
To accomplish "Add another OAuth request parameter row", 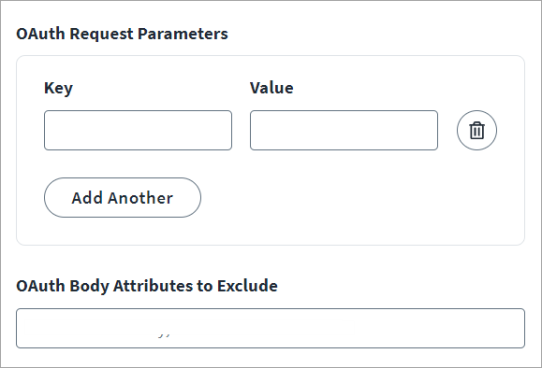I will point(122,198).
